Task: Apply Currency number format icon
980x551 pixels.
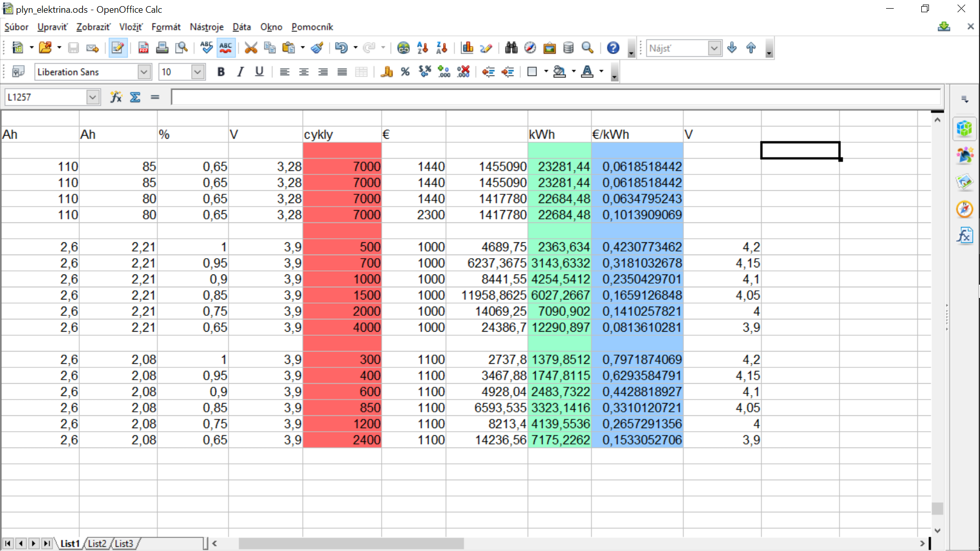Action: (x=386, y=72)
